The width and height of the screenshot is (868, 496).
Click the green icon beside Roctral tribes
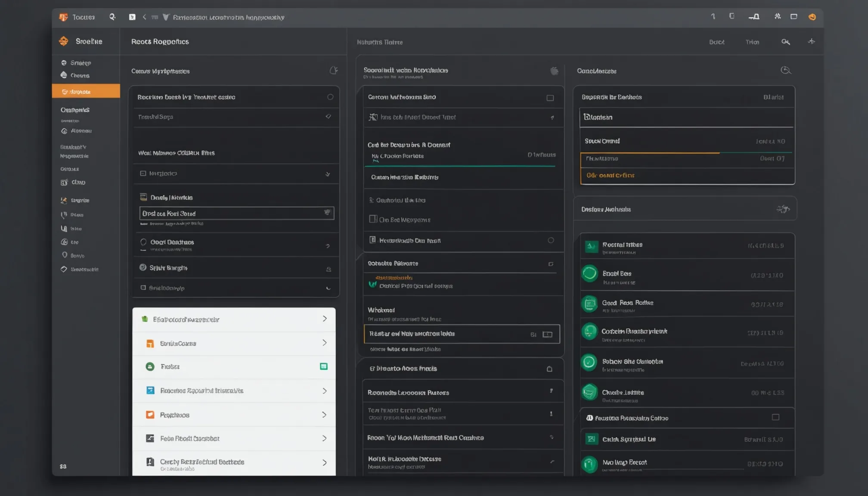591,246
